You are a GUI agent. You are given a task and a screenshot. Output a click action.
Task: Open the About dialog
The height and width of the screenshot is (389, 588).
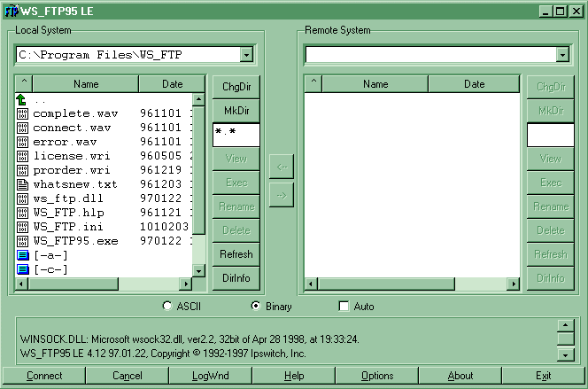(x=460, y=376)
